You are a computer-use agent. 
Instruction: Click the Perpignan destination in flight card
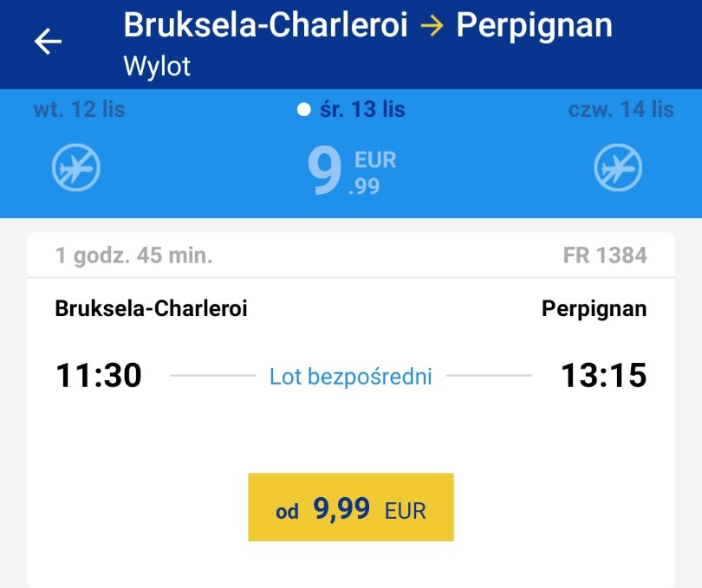click(x=595, y=309)
